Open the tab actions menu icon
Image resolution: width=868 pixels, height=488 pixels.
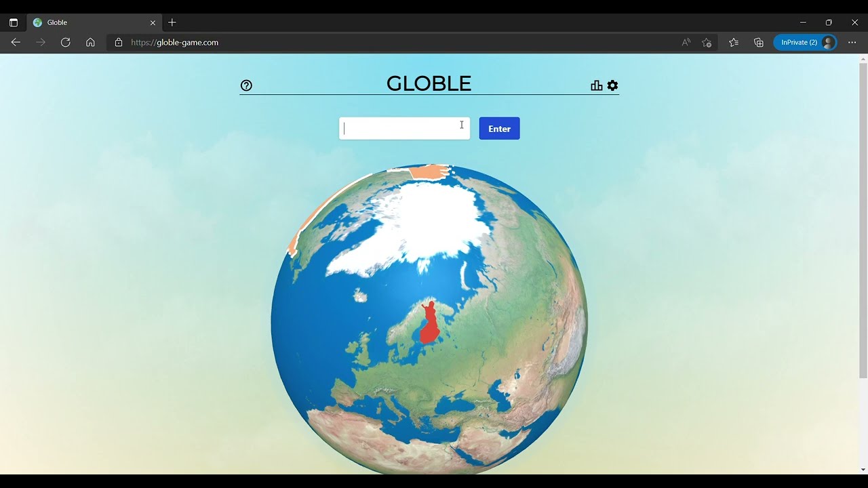[x=13, y=22]
